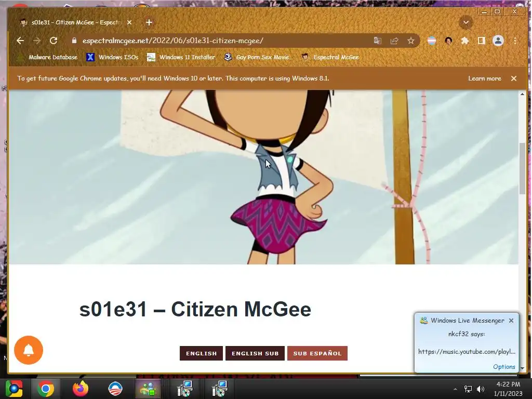
Task: Select the ENGLISH player button
Action: click(201, 353)
